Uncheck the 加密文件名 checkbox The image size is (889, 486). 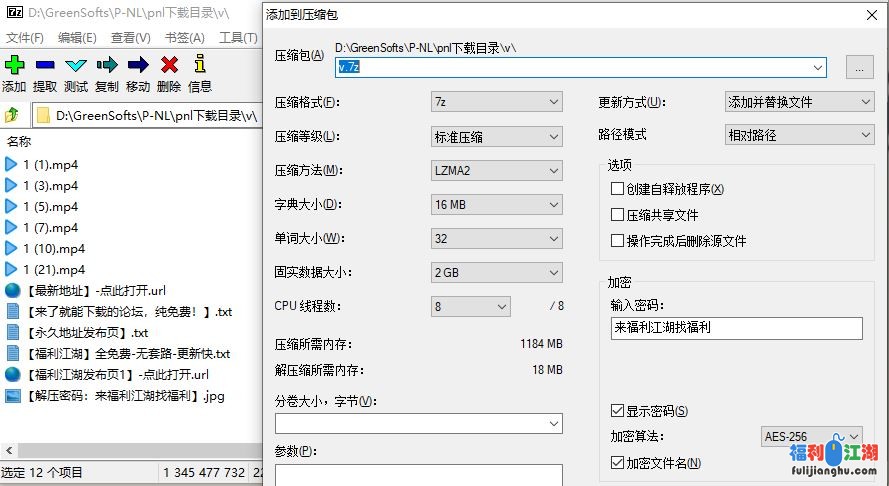click(617, 463)
